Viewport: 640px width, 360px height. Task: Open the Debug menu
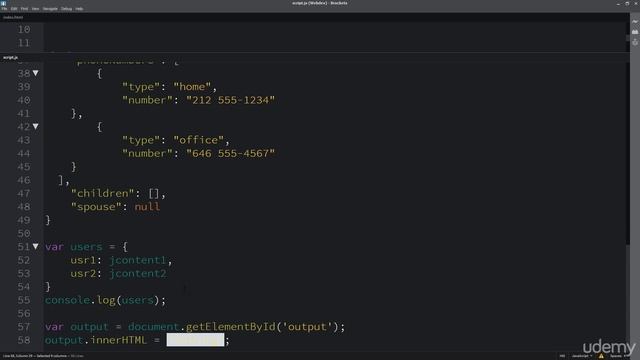pos(67,9)
